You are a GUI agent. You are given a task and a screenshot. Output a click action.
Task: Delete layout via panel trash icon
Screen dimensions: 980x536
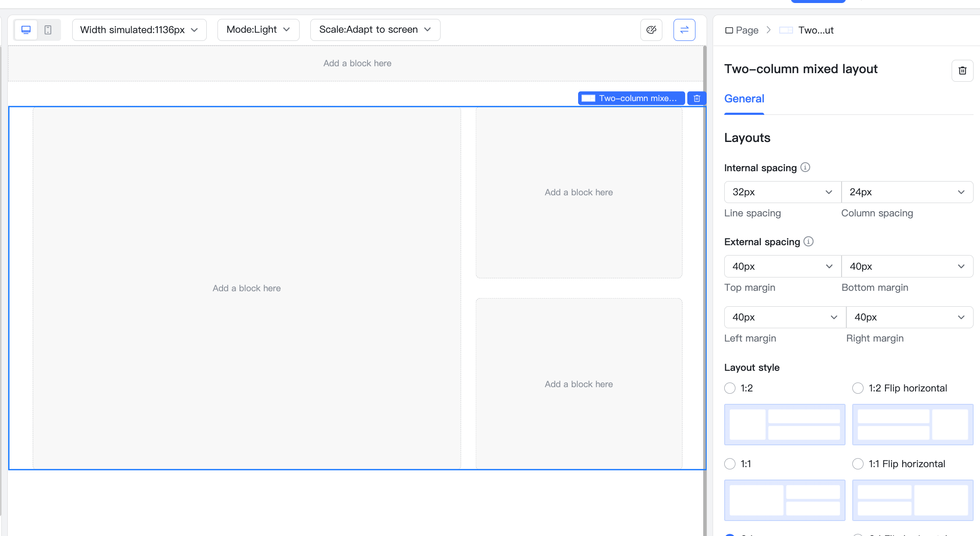962,71
